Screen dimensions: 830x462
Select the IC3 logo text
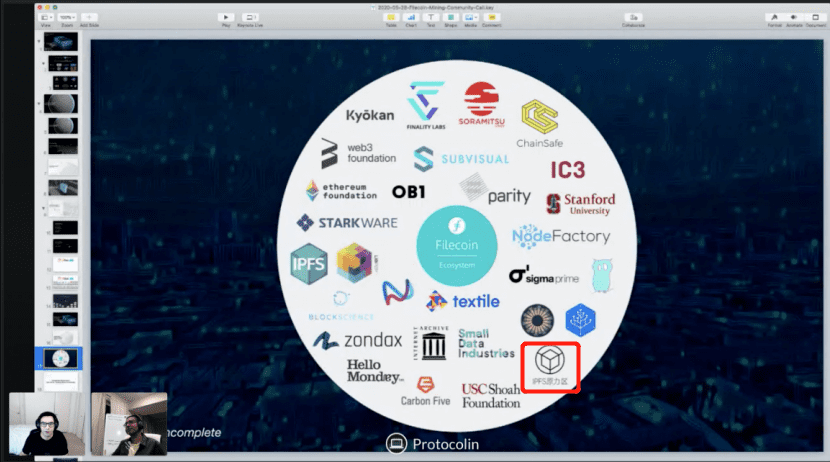pos(567,170)
